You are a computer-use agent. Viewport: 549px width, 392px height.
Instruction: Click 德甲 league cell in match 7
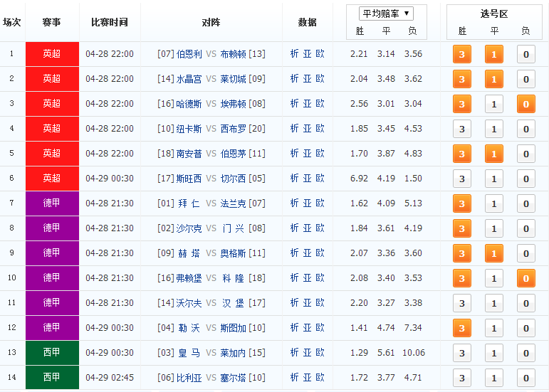(x=52, y=203)
